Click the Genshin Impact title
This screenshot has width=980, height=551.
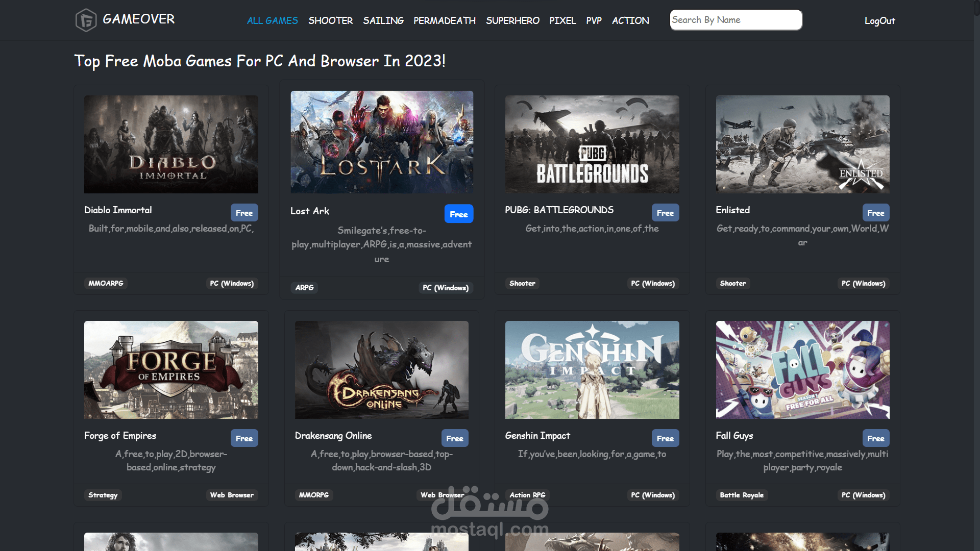coord(537,436)
